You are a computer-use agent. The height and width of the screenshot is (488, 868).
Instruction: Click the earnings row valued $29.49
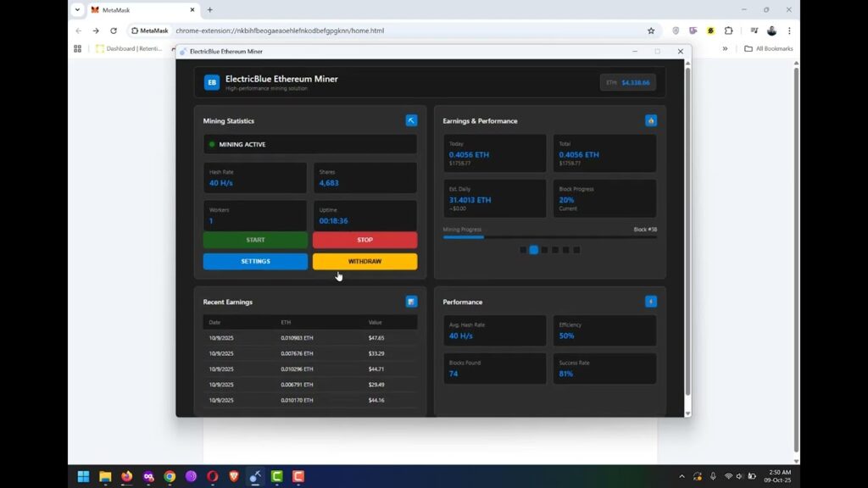coord(310,384)
